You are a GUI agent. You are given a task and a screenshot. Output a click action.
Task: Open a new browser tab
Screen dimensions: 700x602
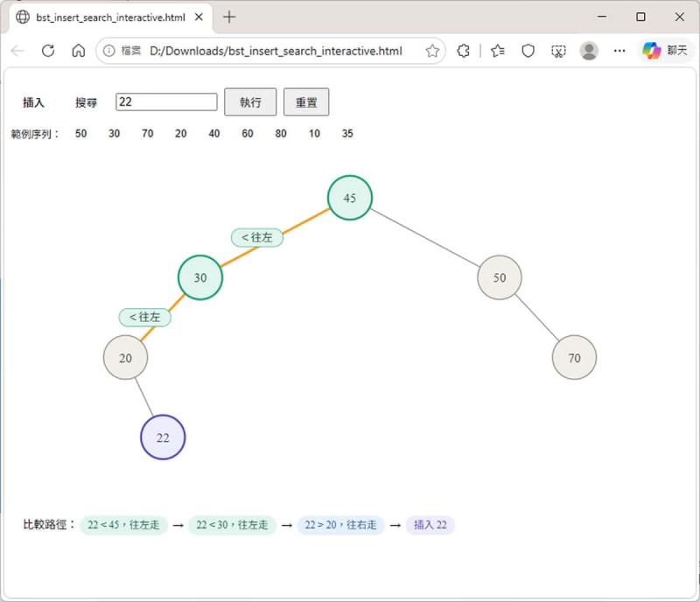coord(229,17)
